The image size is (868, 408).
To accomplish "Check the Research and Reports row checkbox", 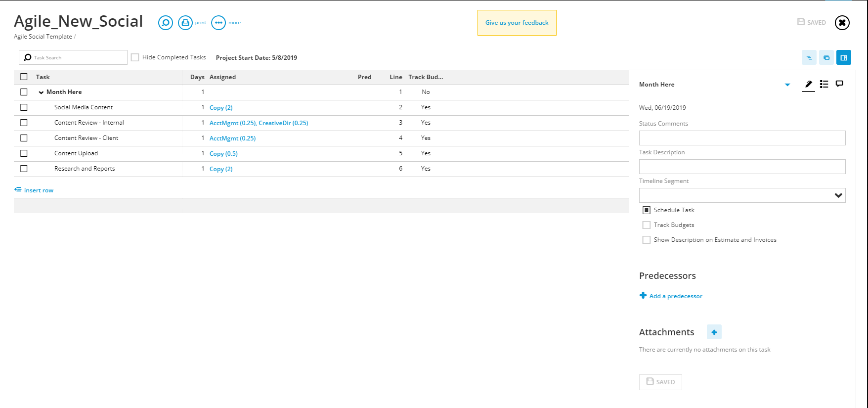I will coord(24,169).
